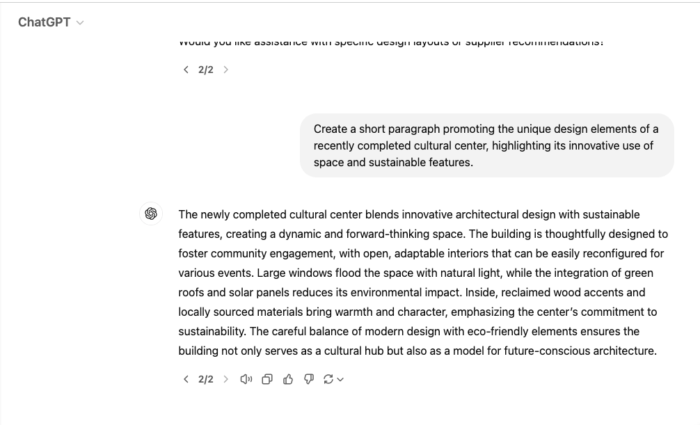Screen dimensions: 700x425
Task: Click the response's opening words "The newly completed"
Action: [x=228, y=214]
